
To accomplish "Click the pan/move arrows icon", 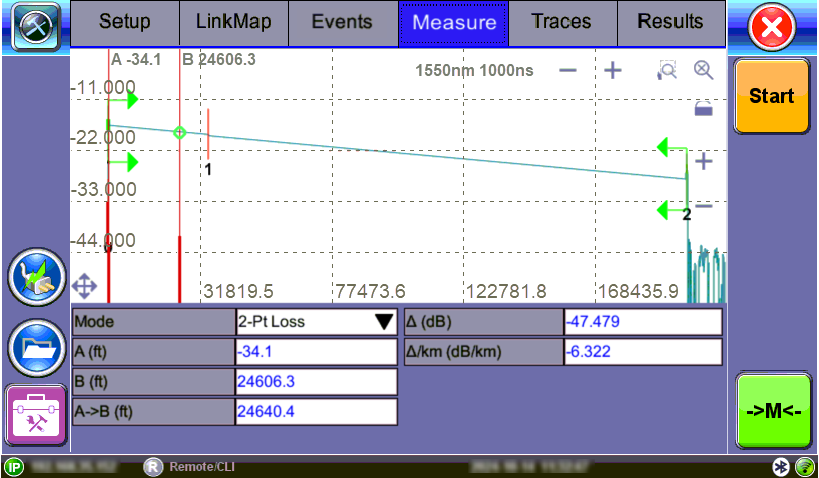I will 85,288.
